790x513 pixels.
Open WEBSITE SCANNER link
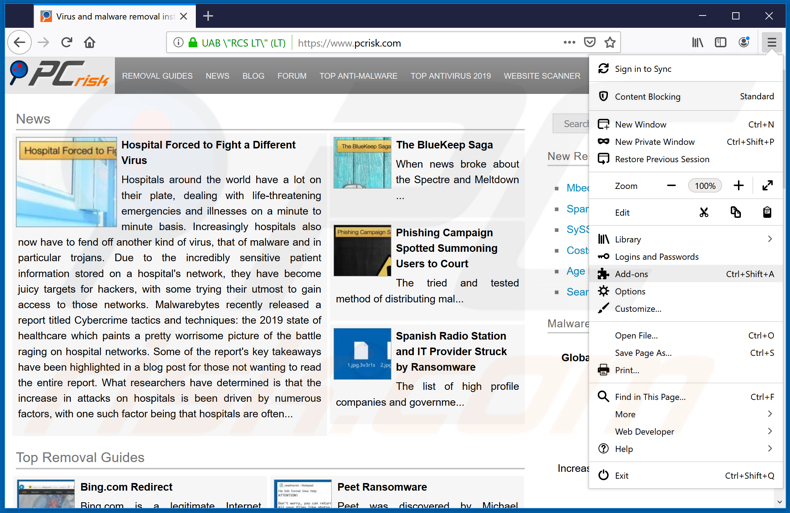coord(542,76)
